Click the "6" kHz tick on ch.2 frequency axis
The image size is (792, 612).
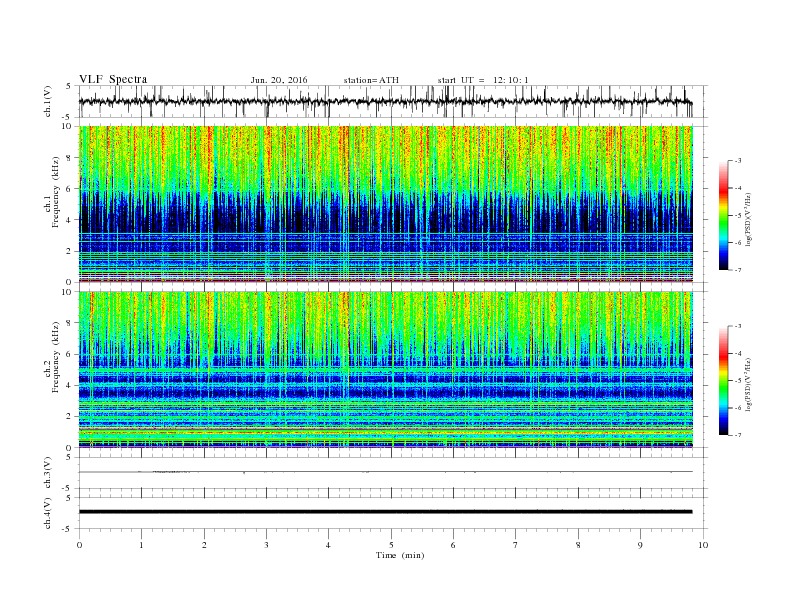coord(70,354)
